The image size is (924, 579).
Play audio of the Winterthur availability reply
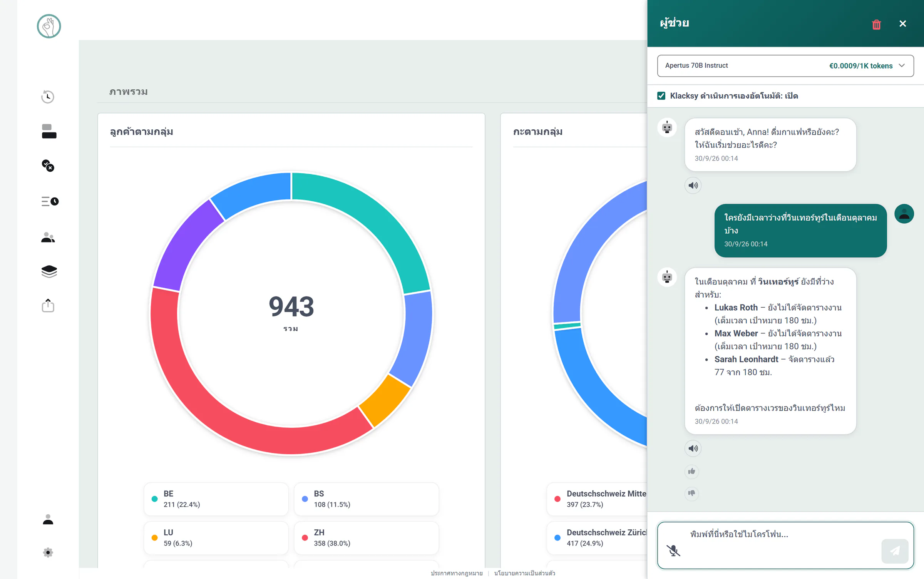click(x=693, y=448)
